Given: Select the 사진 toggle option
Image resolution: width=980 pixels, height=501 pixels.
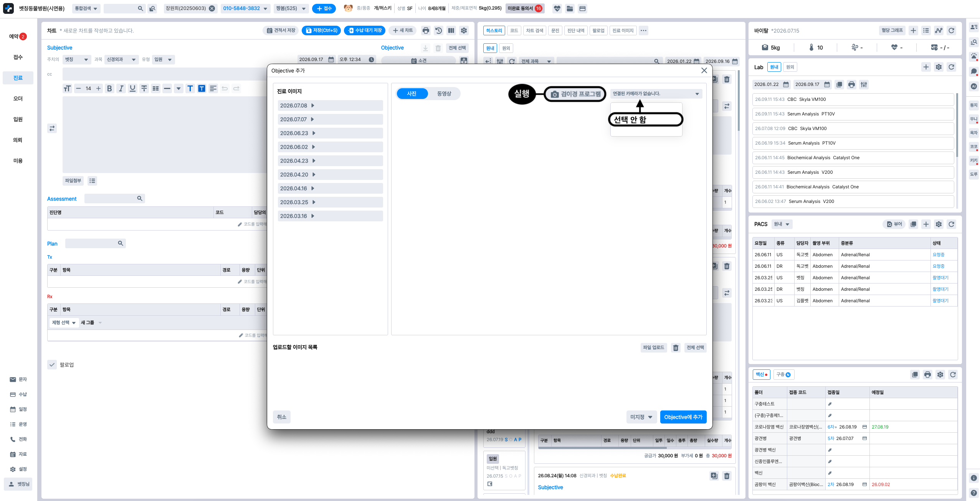Looking at the screenshot, I should pyautogui.click(x=412, y=94).
